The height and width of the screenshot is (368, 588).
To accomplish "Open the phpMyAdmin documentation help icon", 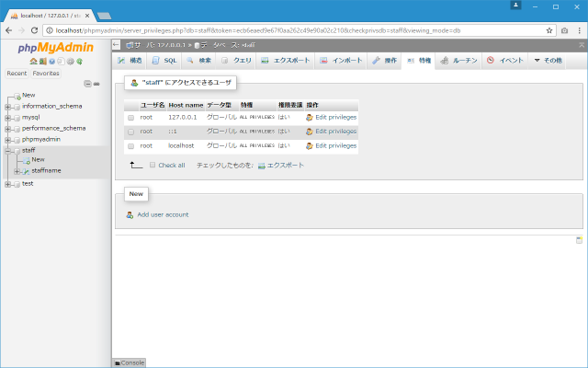I will (51, 62).
